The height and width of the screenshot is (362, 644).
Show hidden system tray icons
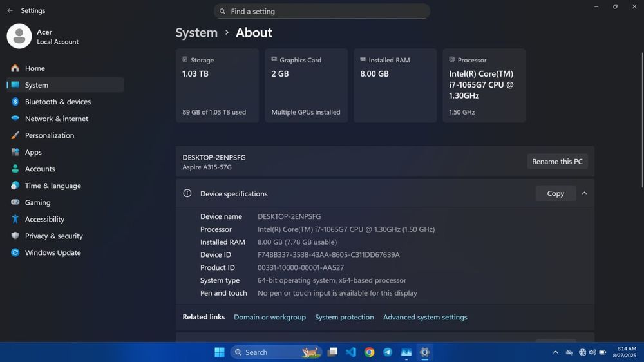(x=556, y=352)
